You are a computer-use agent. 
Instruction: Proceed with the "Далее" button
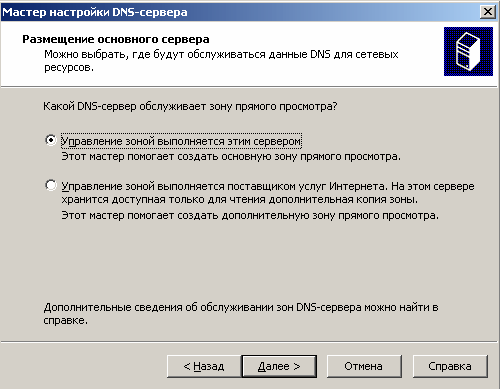[x=279, y=366]
